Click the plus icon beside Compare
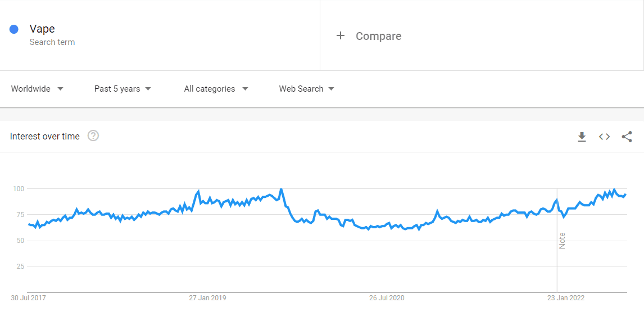Viewport: 644px width, 334px height. click(x=341, y=36)
